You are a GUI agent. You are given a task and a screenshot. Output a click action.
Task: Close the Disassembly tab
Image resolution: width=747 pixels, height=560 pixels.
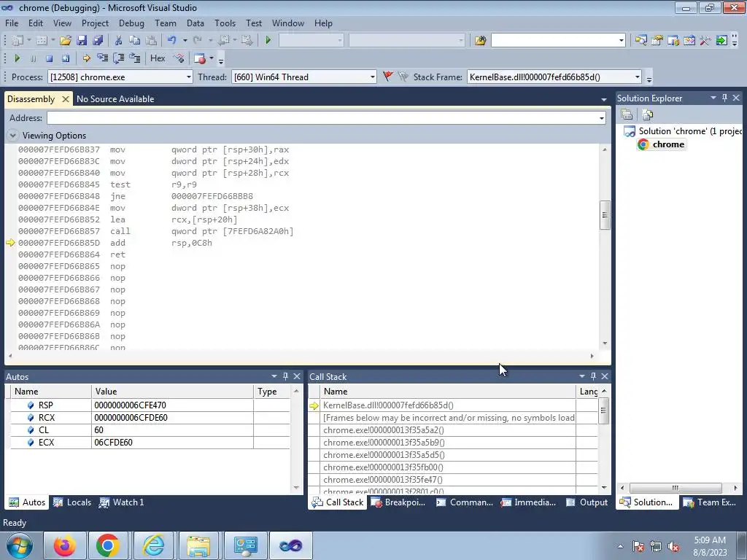[x=65, y=99]
